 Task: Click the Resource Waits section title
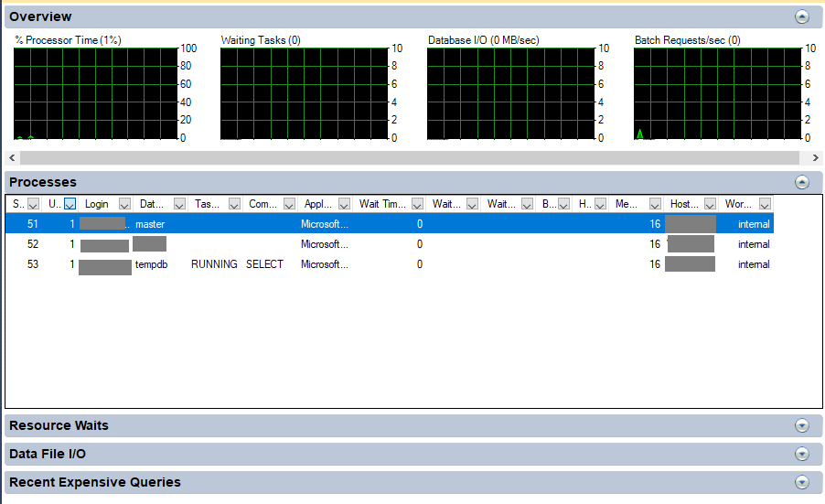59,425
